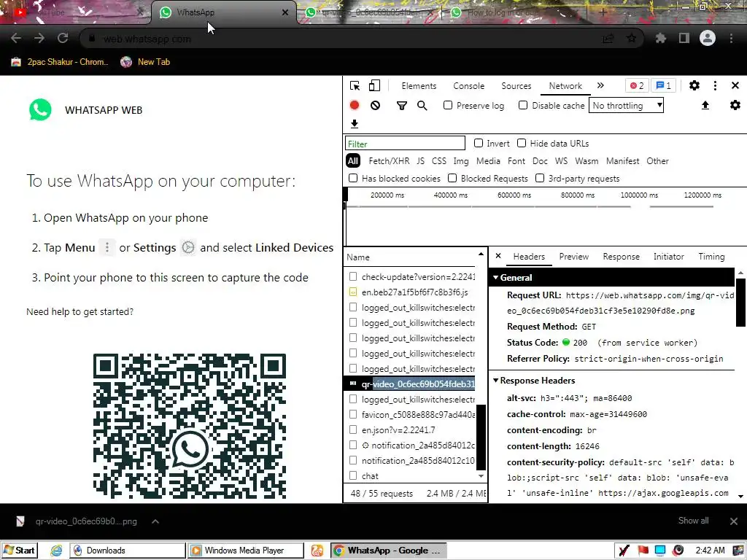The width and height of the screenshot is (747, 560).
Task: Open Chrome three-dot menu
Action: [x=731, y=39]
